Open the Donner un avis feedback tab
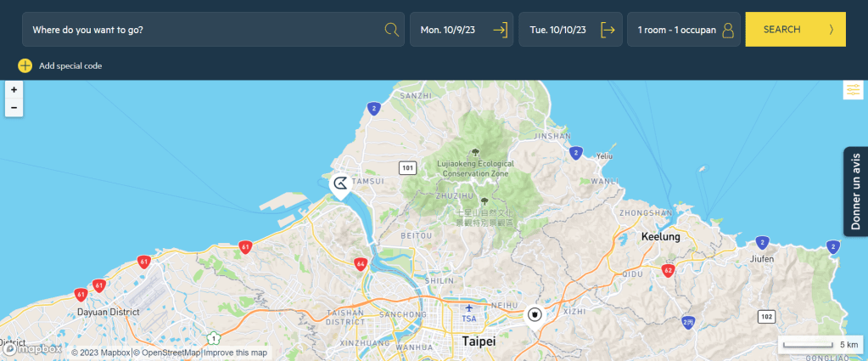Screen dimensions: 868x361 (x=855, y=191)
